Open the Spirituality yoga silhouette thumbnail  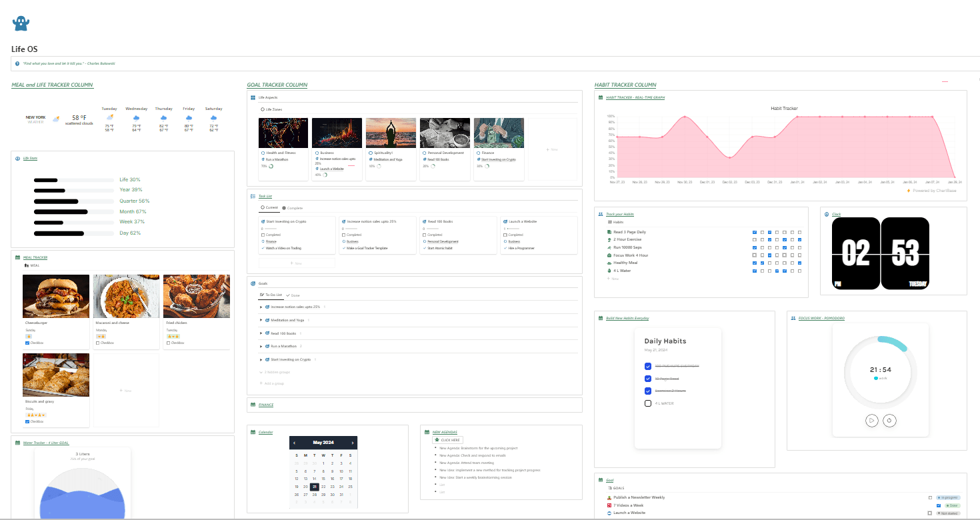pos(391,133)
